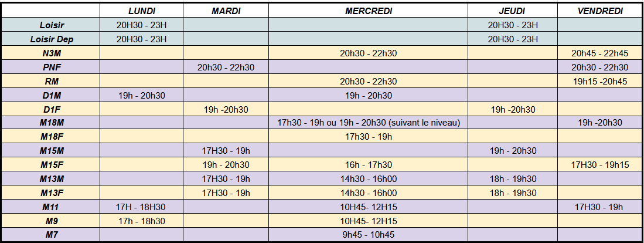Select the M18F row label

pos(52,137)
